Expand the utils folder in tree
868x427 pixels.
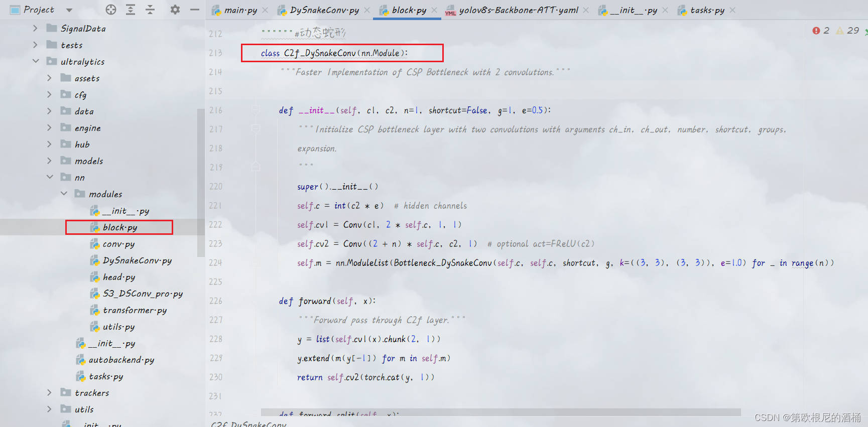49,409
